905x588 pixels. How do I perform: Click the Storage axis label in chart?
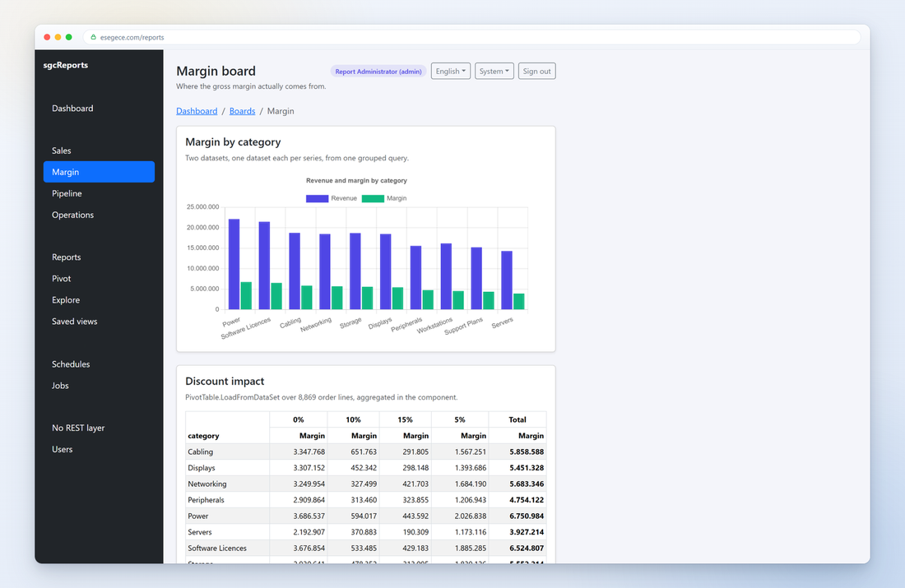(x=350, y=323)
